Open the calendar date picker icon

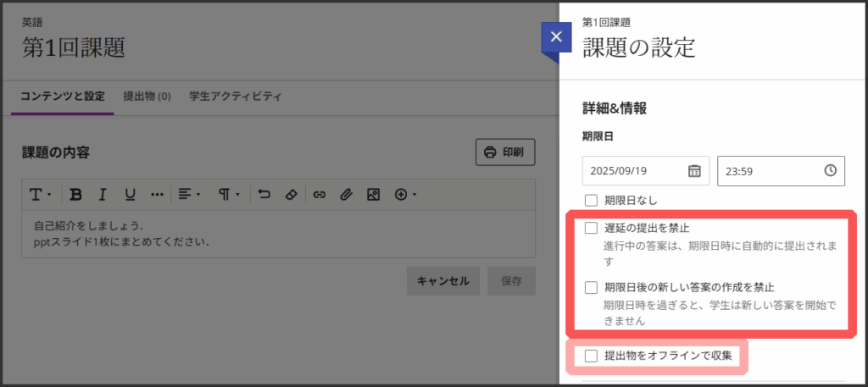(x=694, y=170)
